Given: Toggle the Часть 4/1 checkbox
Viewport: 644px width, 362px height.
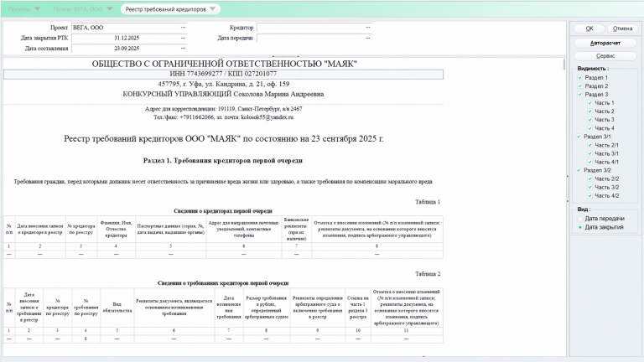Looking at the screenshot, I should coord(589,162).
